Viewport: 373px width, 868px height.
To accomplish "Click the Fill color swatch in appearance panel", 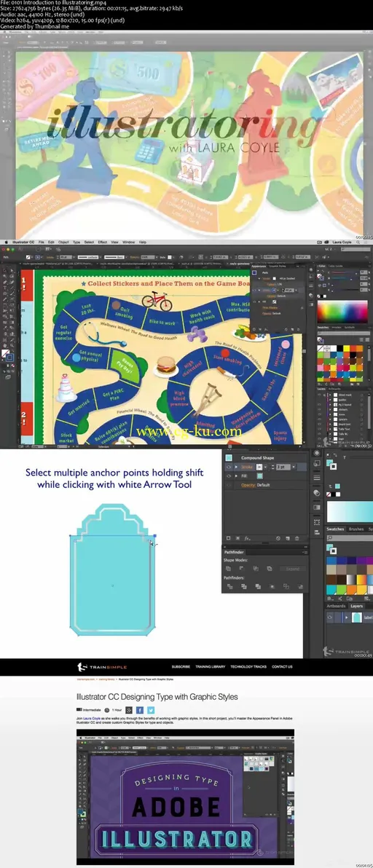I will pos(260,476).
